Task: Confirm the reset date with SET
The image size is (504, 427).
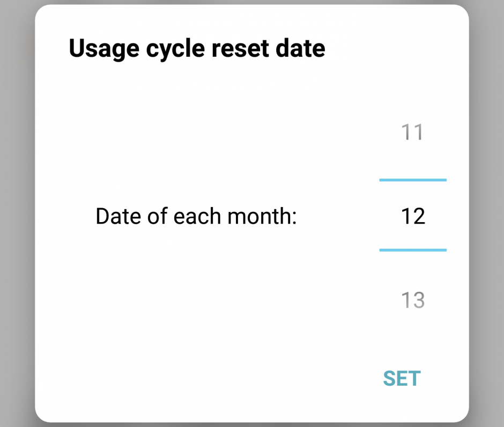Action: [402, 379]
